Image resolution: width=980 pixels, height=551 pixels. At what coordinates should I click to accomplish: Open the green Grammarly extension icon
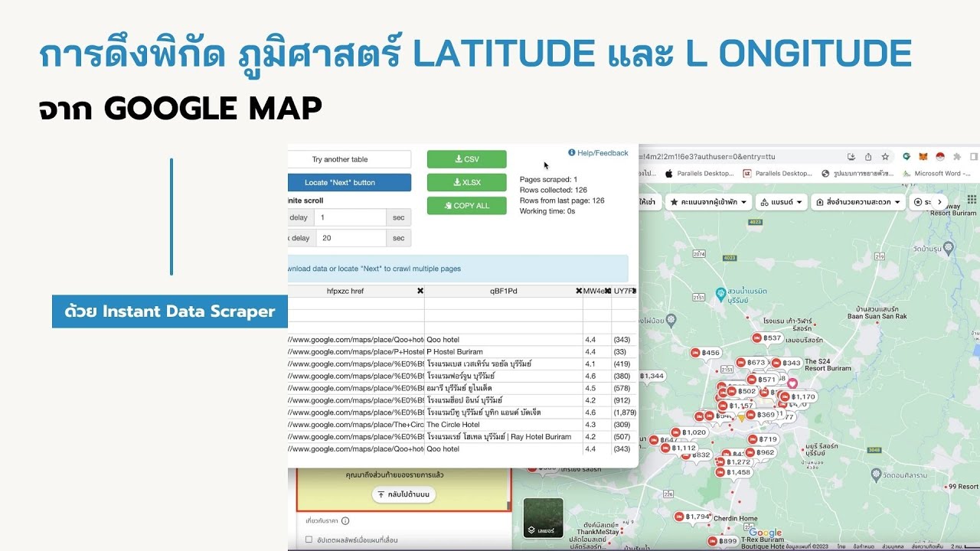(906, 156)
